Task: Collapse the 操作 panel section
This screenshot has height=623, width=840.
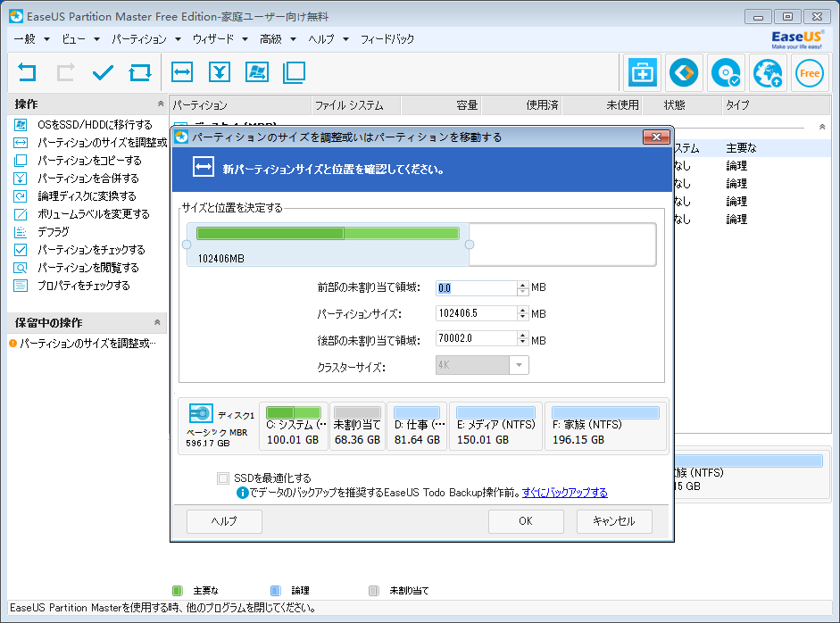Action: [x=160, y=104]
